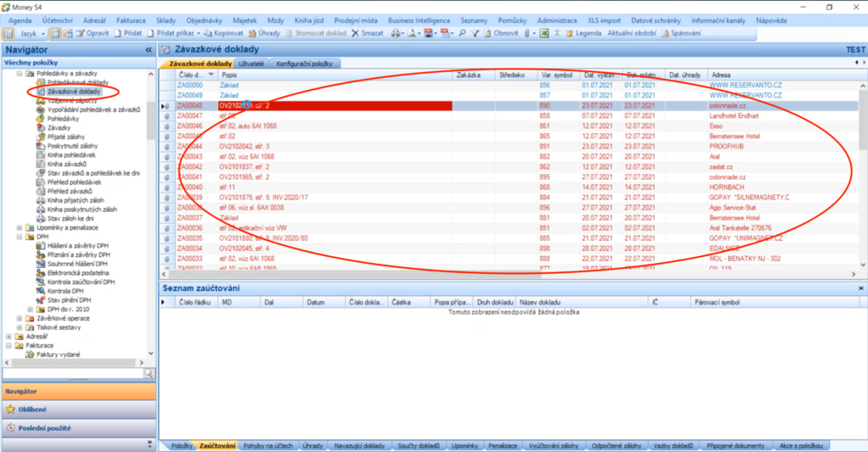Open the printer icon dropdown arrow
This screenshot has height=452, width=868.
click(x=403, y=33)
